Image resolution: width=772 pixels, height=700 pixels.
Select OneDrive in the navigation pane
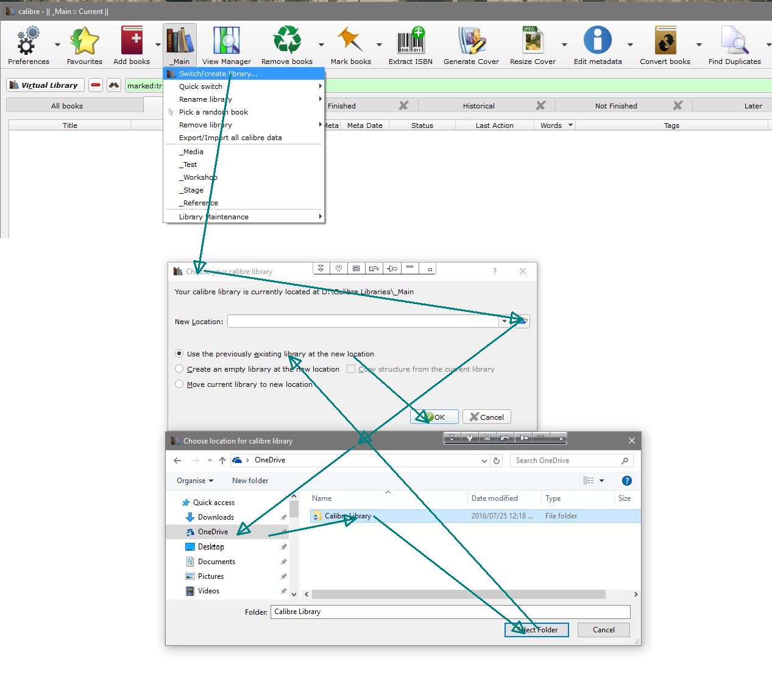coord(227,532)
